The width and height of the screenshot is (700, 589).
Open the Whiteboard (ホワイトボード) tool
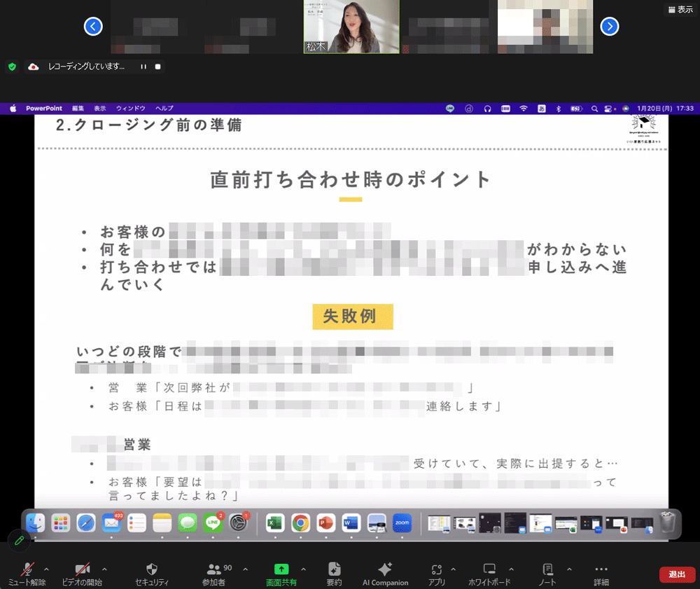489,573
